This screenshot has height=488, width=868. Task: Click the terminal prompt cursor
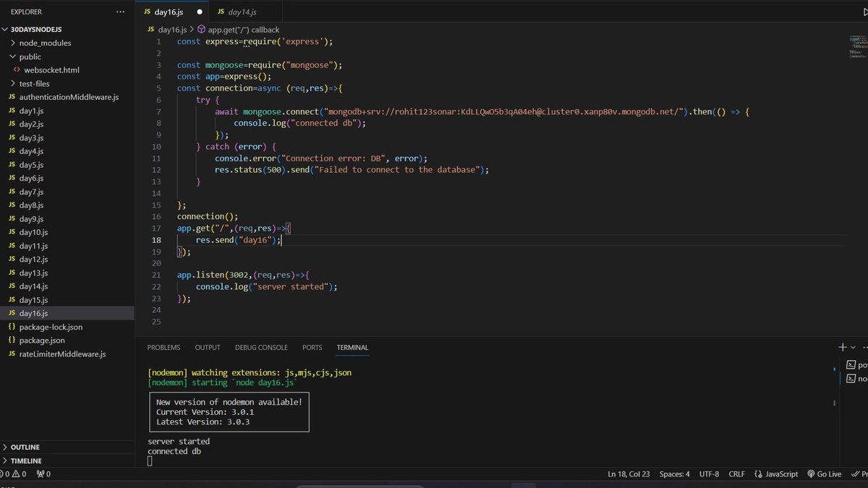tap(150, 461)
